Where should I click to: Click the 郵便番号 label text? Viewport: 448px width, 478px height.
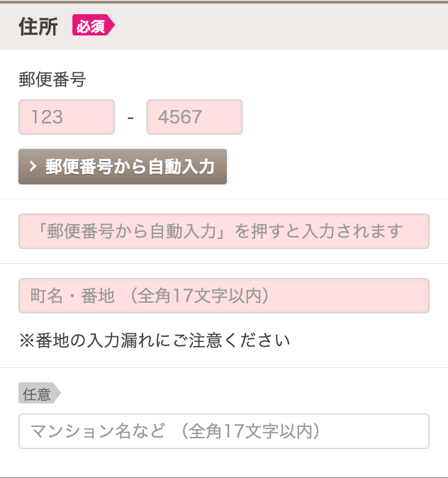pos(52,79)
